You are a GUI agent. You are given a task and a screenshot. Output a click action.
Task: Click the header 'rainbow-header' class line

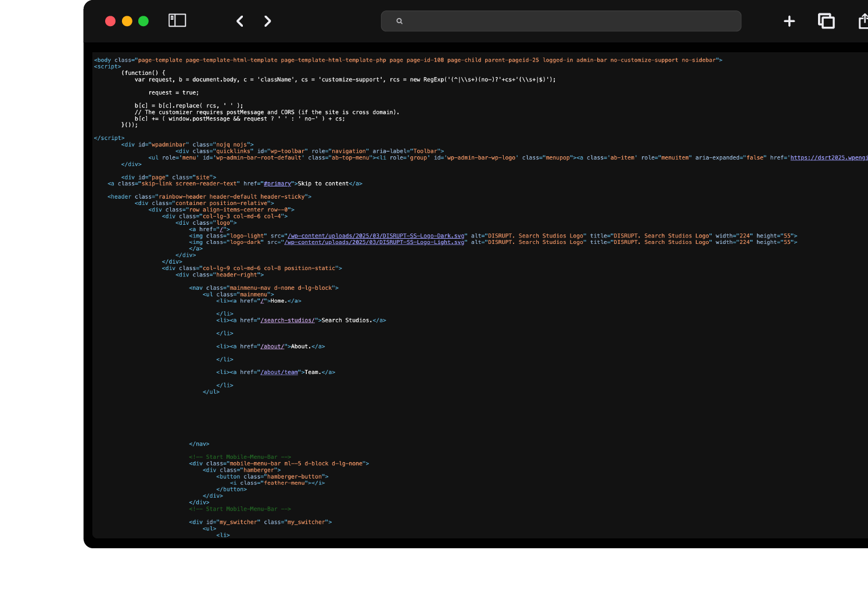click(x=210, y=196)
